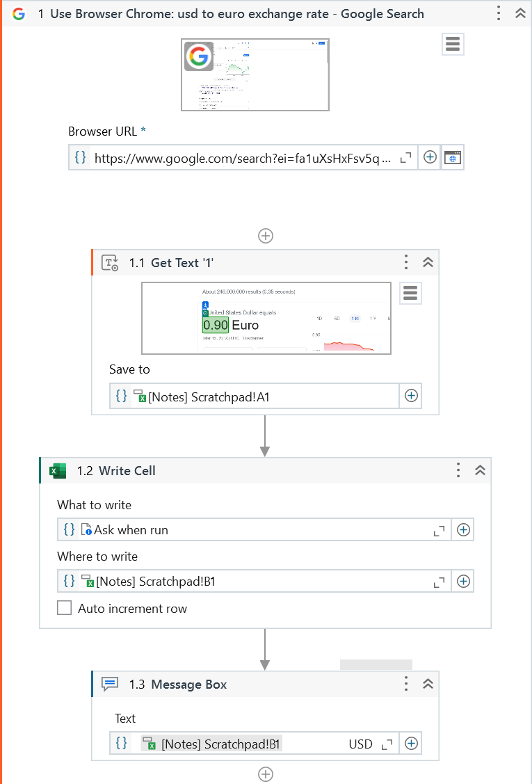
Task: Collapse the Write Cell activity
Action: point(480,470)
